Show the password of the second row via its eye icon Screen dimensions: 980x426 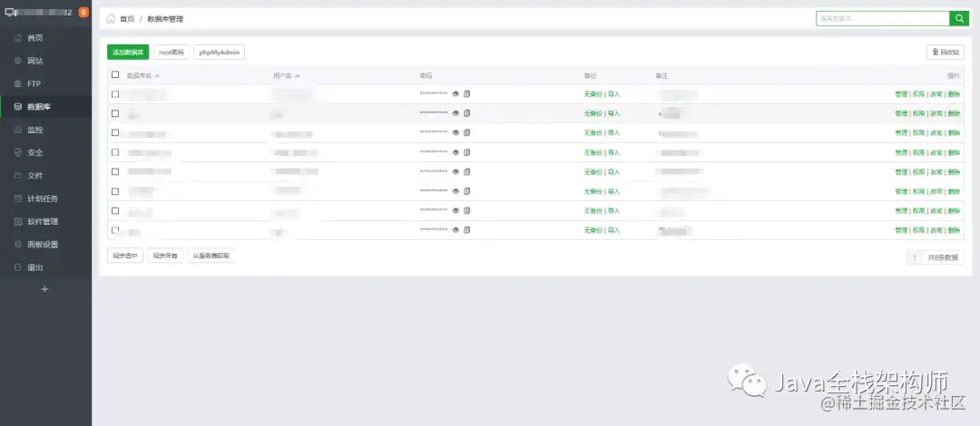(456, 113)
